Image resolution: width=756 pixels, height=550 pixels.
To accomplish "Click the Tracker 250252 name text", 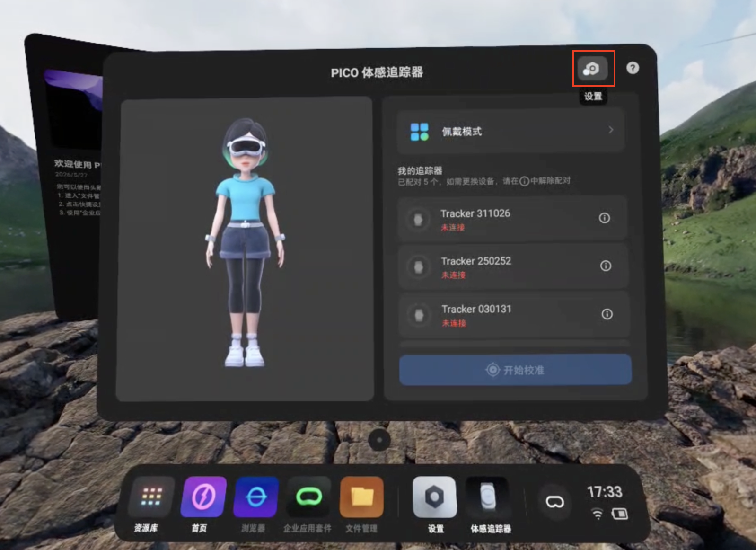I will tap(476, 261).
